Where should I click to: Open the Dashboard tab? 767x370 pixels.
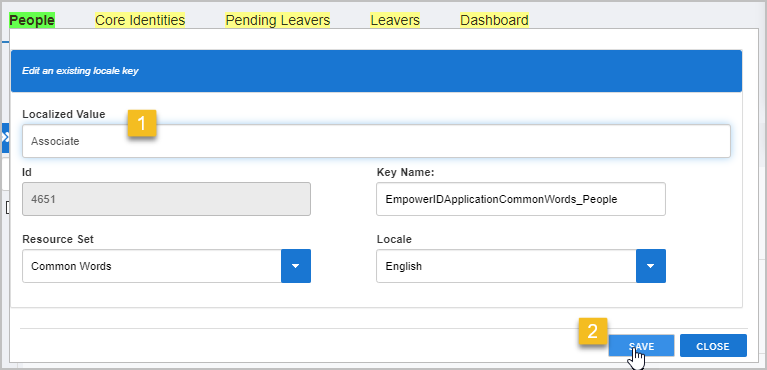click(x=494, y=20)
